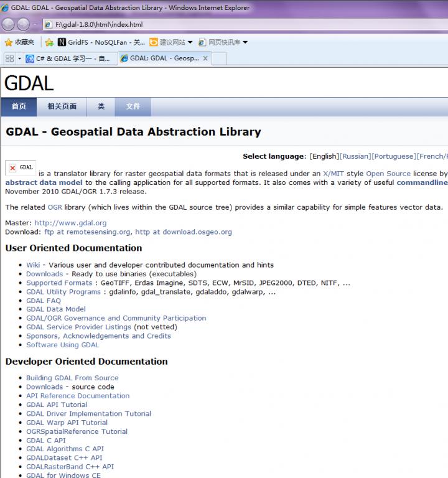Open the GDAL Utility Programs link
Screen dimensions: 448x478
coord(63,292)
